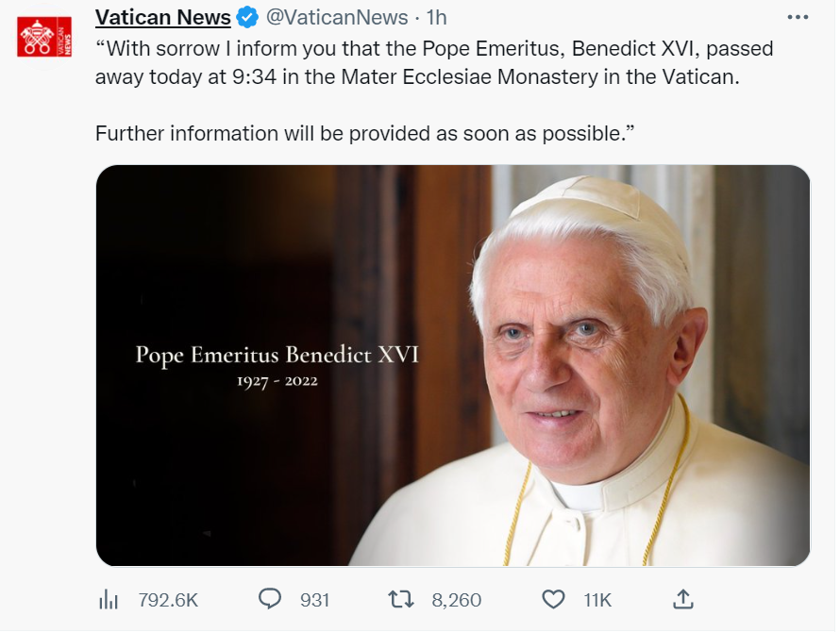Open the reply speech bubble icon
This screenshot has width=840, height=632.
[271, 599]
